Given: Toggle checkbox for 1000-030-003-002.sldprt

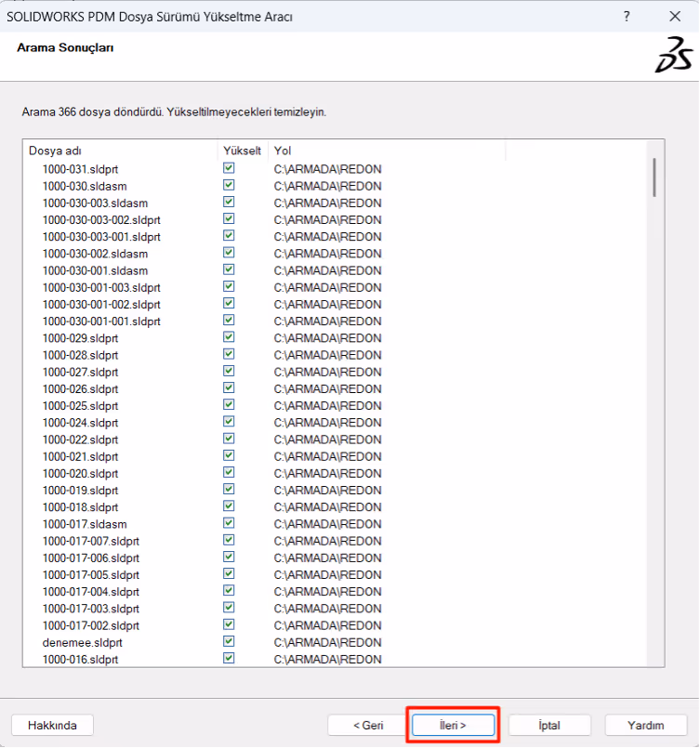Looking at the screenshot, I should pyautogui.click(x=229, y=219).
